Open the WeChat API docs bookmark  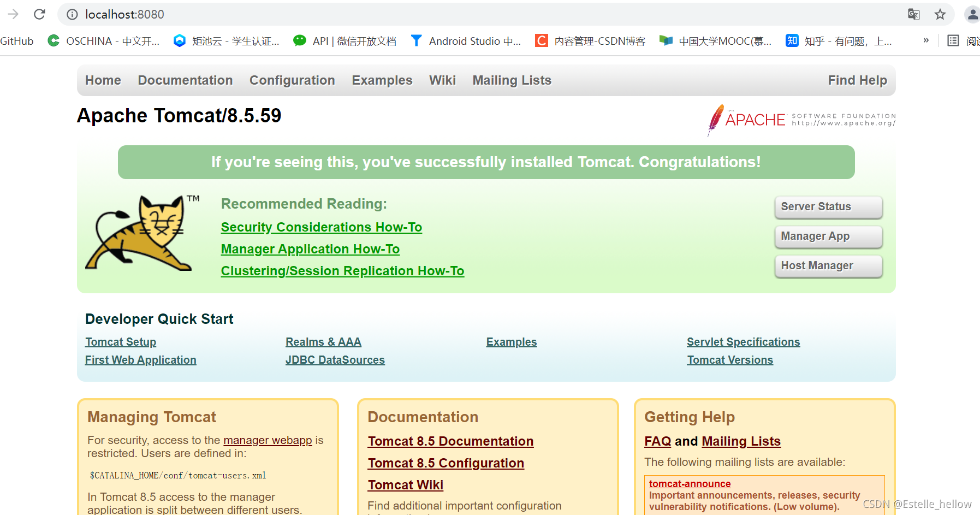click(345, 41)
